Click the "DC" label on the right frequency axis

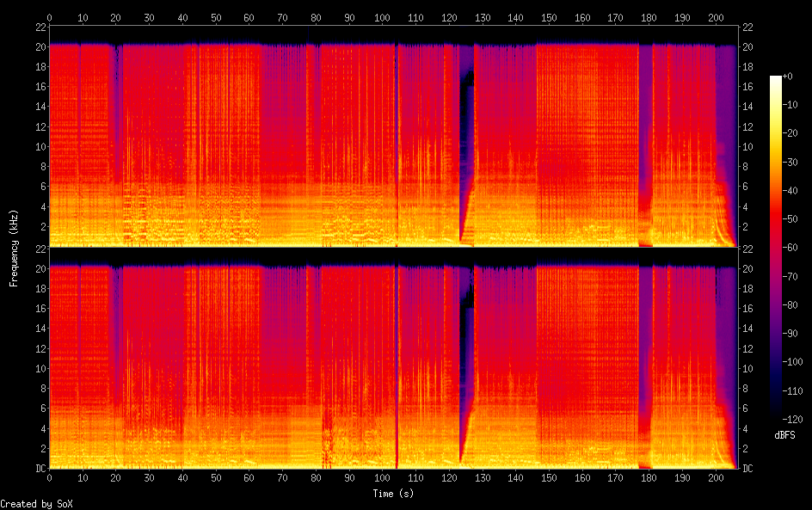tap(747, 468)
